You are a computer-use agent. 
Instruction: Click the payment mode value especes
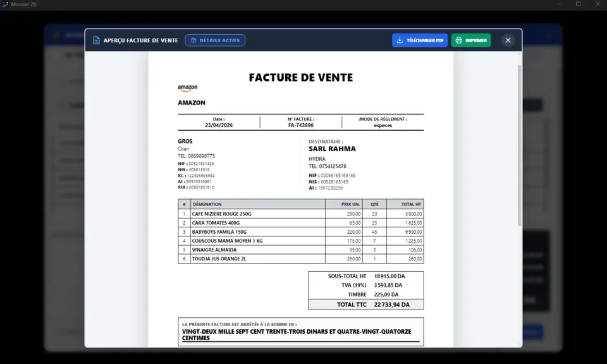tap(383, 125)
